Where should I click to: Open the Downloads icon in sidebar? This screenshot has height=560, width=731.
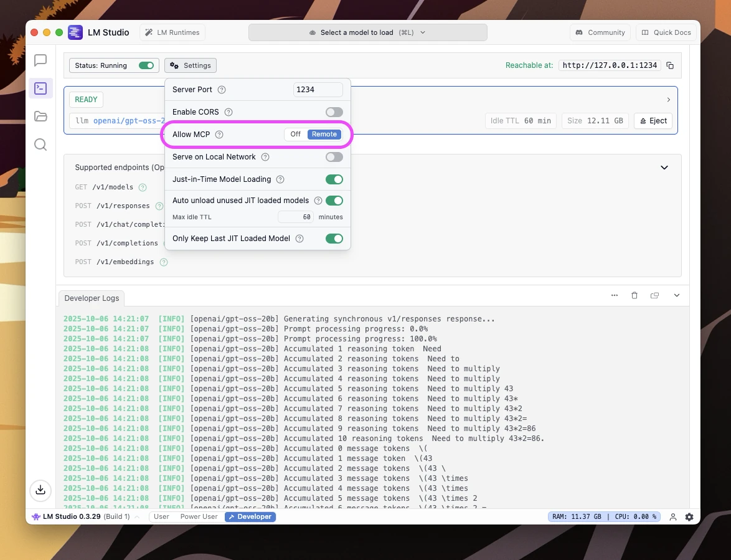click(40, 490)
